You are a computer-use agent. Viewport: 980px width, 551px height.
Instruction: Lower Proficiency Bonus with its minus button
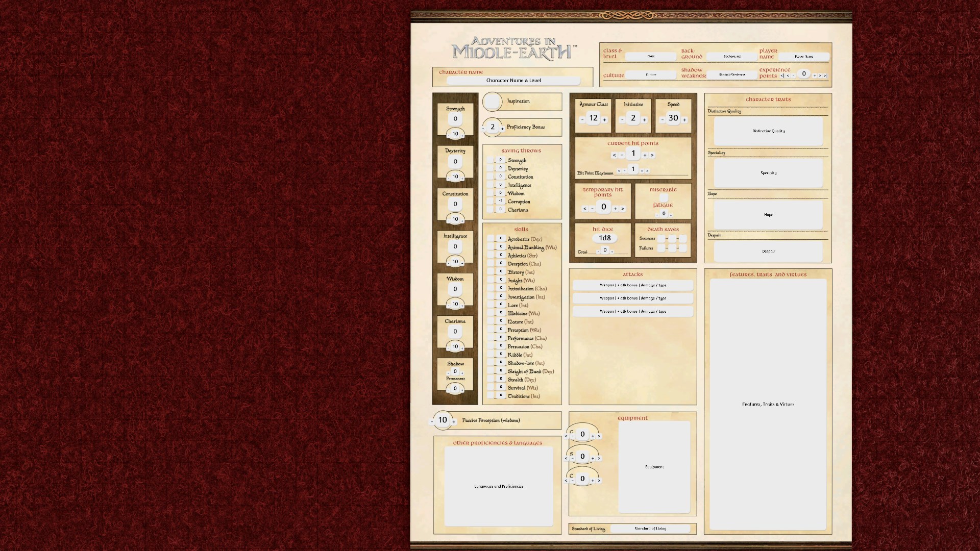click(x=483, y=129)
